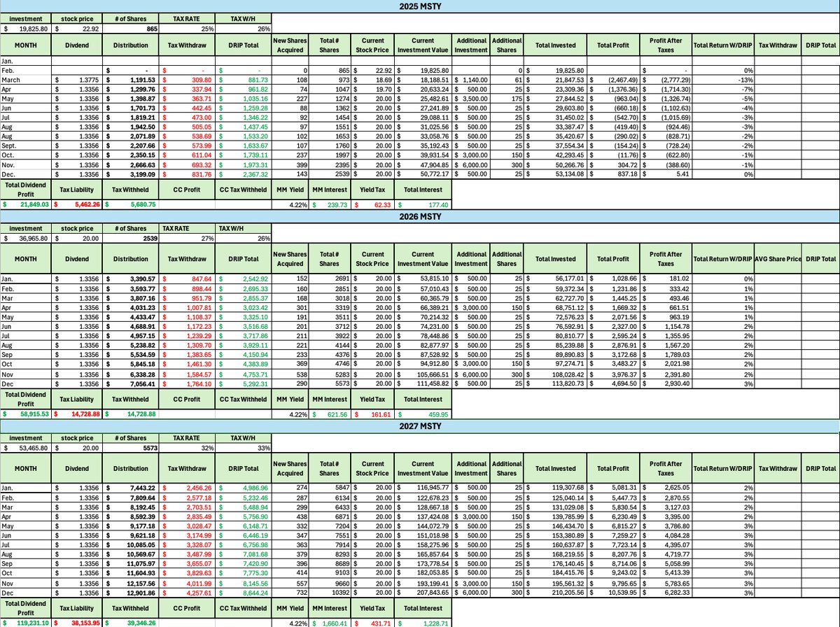This screenshot has width=840, height=627.
Task: Select total invested value 210,205.56
Action: (x=556, y=592)
